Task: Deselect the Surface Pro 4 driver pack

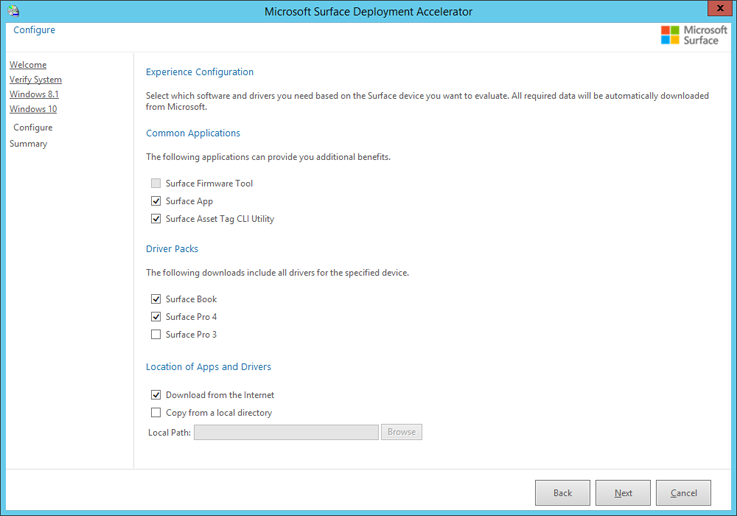Action: [x=156, y=317]
